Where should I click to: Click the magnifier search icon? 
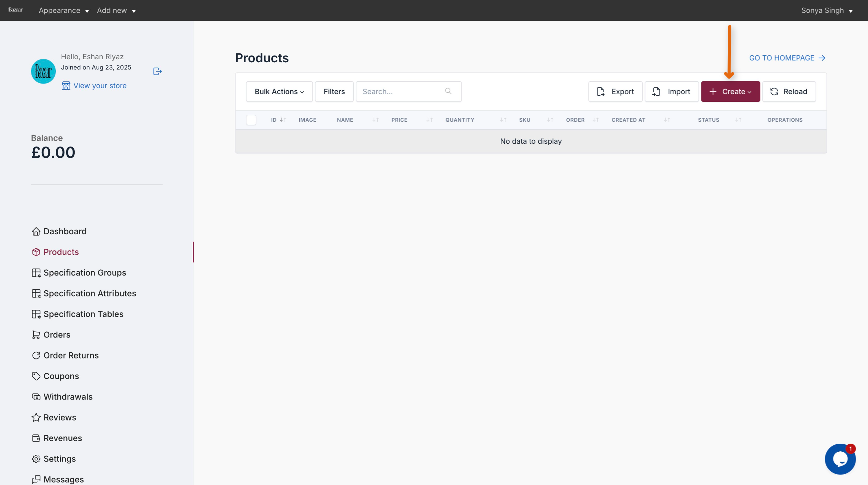click(448, 91)
